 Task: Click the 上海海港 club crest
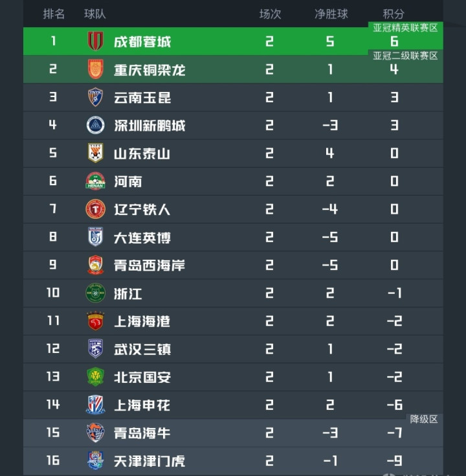[95, 321]
